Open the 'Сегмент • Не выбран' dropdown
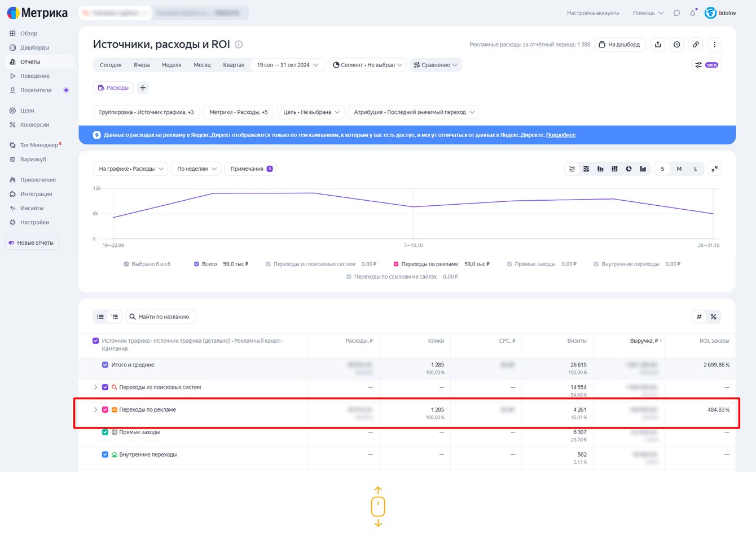 pyautogui.click(x=367, y=65)
